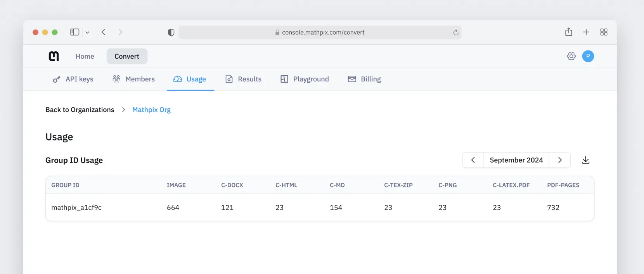The width and height of the screenshot is (644, 274).
Task: Select the September 2024 month label
Action: 516,160
